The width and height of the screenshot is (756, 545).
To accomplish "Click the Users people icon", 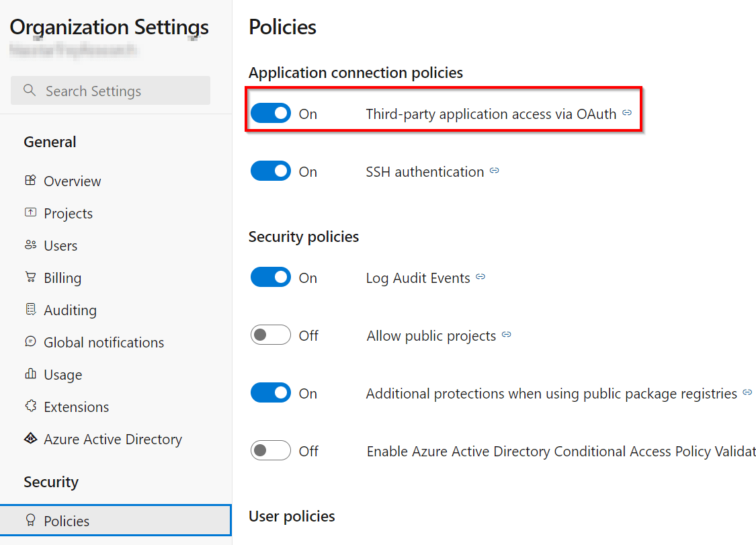I will click(30, 245).
